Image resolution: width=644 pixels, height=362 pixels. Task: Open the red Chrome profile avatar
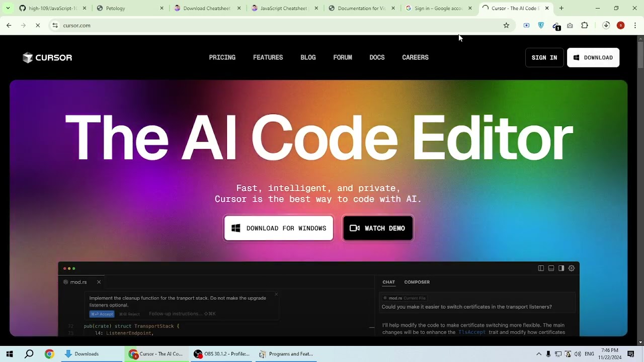(x=620, y=25)
